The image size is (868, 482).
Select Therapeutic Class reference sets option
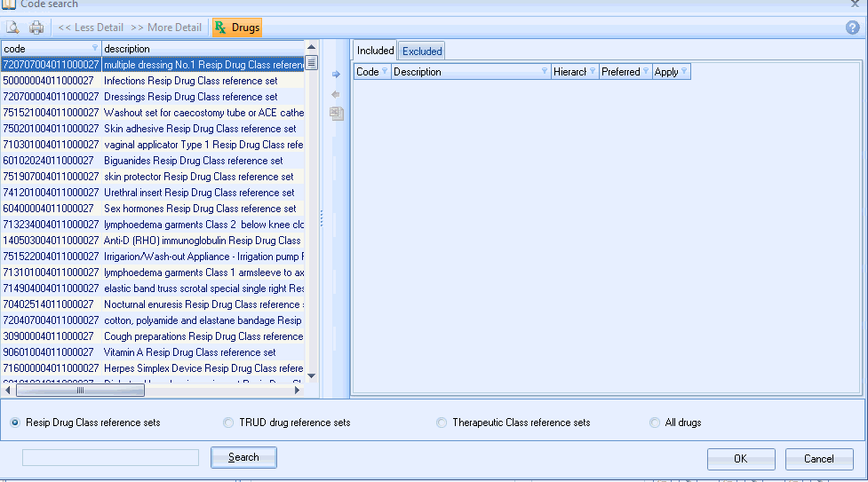click(x=442, y=423)
